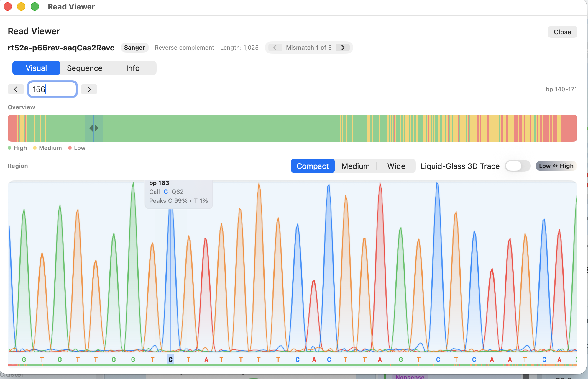Click inside the bp position input field
The width and height of the screenshot is (588, 379).
(52, 89)
